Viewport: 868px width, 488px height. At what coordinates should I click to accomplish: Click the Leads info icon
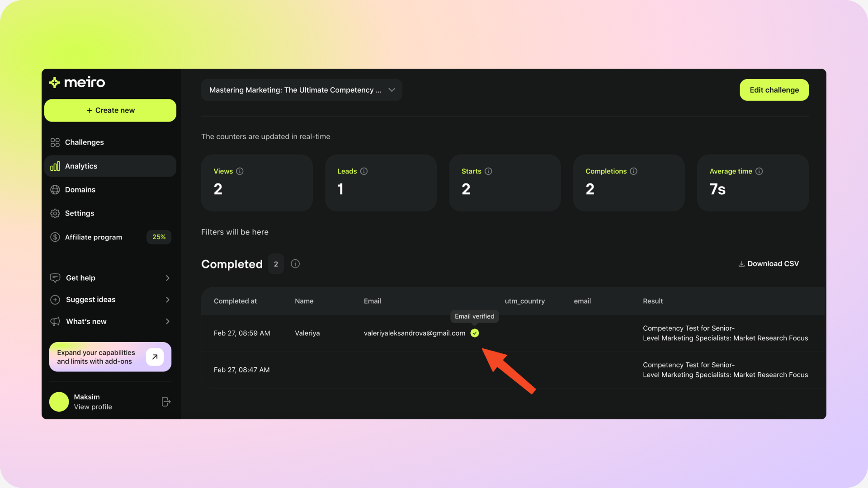364,171
